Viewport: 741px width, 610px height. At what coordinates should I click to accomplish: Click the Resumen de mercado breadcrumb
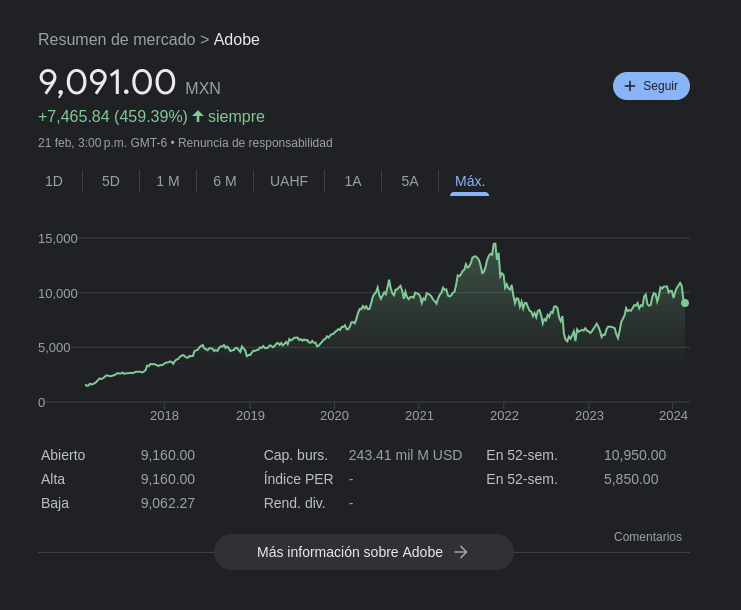116,40
